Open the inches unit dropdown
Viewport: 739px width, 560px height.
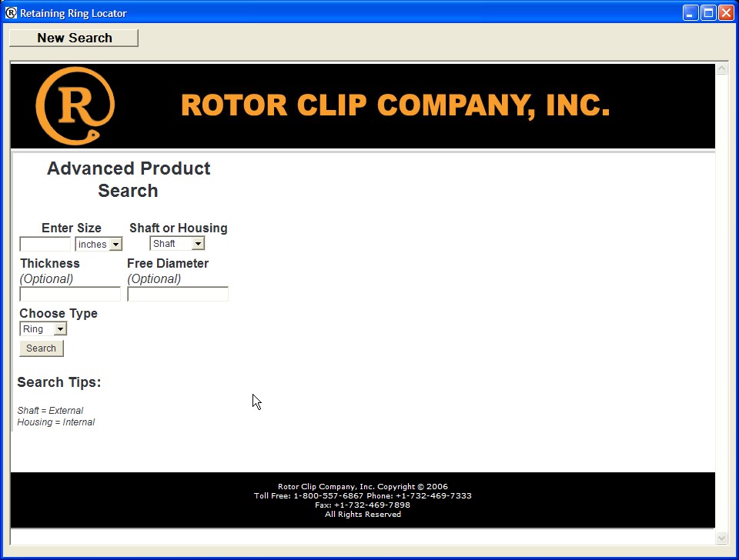click(x=99, y=244)
